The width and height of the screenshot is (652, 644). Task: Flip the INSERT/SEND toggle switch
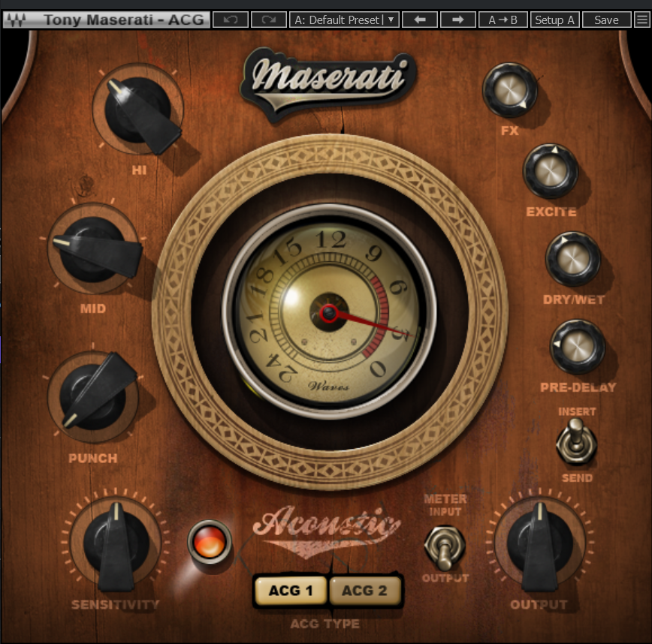click(x=576, y=442)
